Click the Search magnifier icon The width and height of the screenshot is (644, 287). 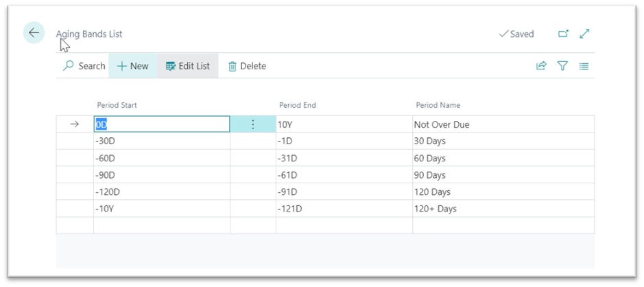68,66
